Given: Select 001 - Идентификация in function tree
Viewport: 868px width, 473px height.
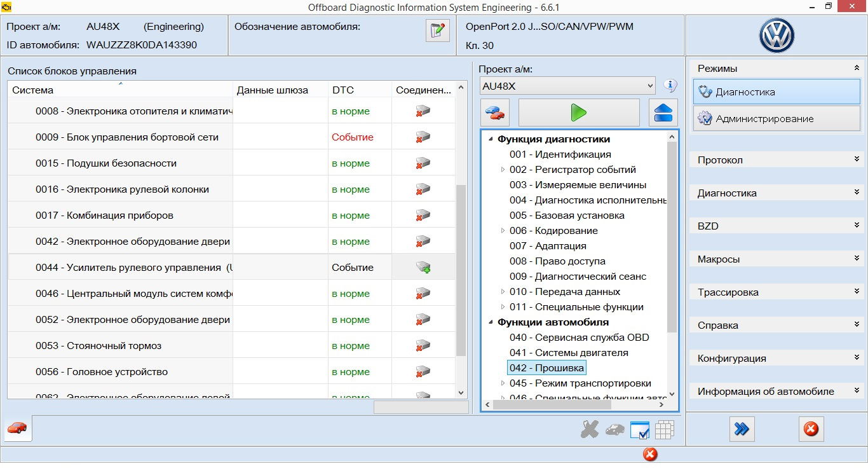Looking at the screenshot, I should [560, 154].
